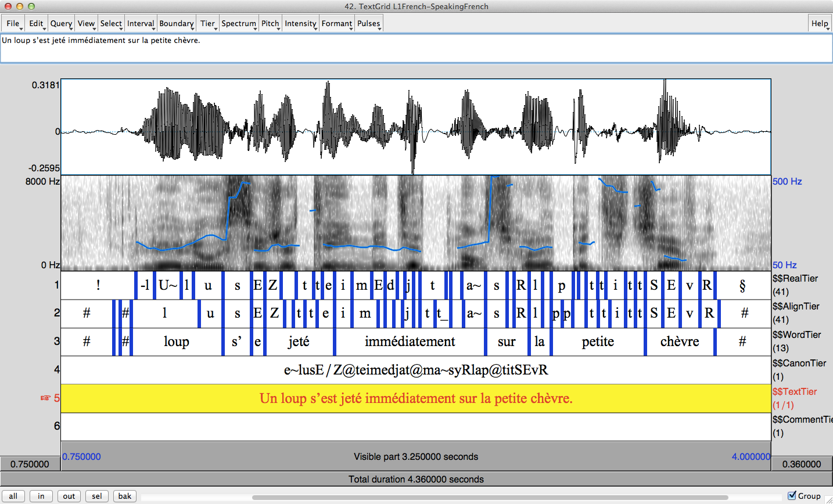Click the 500 Hz pitch ceiling label

[787, 181]
